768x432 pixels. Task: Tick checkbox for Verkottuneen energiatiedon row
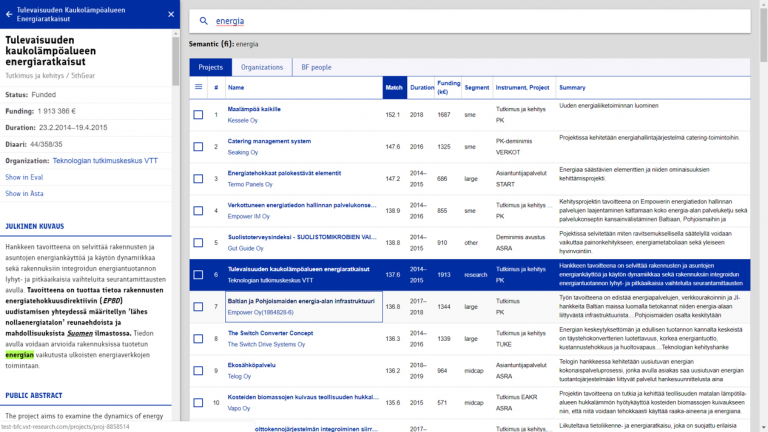tap(198, 211)
